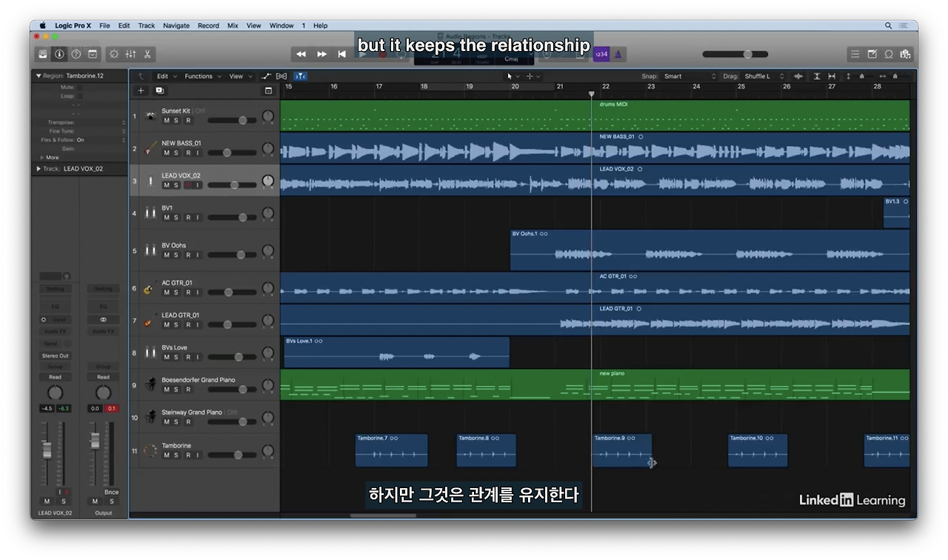Click the Spotlight search icon in menu bar

point(889,25)
